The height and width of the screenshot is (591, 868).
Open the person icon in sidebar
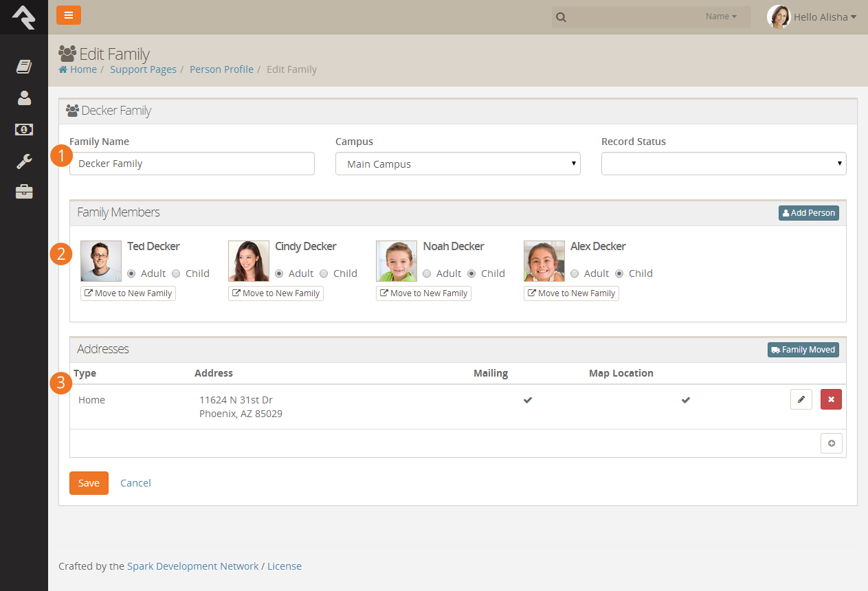24,98
